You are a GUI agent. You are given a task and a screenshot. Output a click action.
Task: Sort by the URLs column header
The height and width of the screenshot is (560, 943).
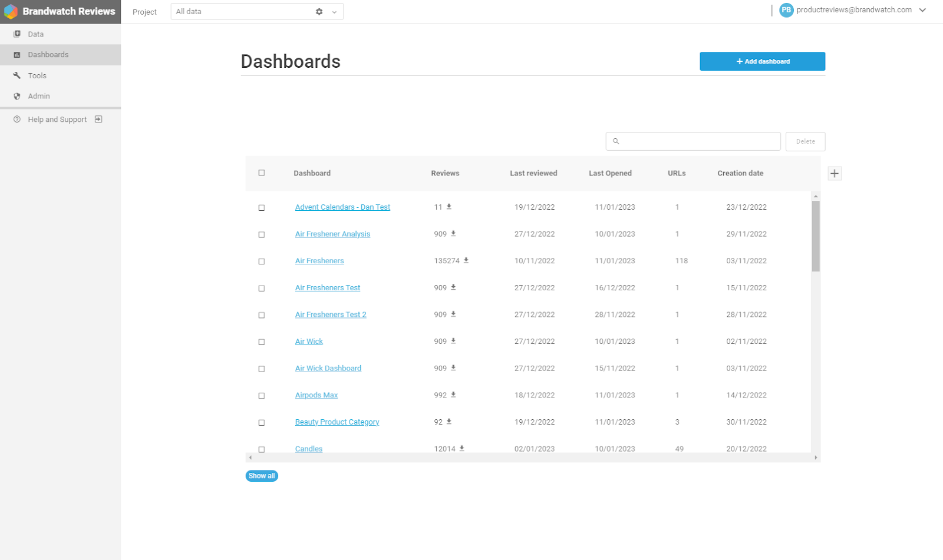[677, 173]
